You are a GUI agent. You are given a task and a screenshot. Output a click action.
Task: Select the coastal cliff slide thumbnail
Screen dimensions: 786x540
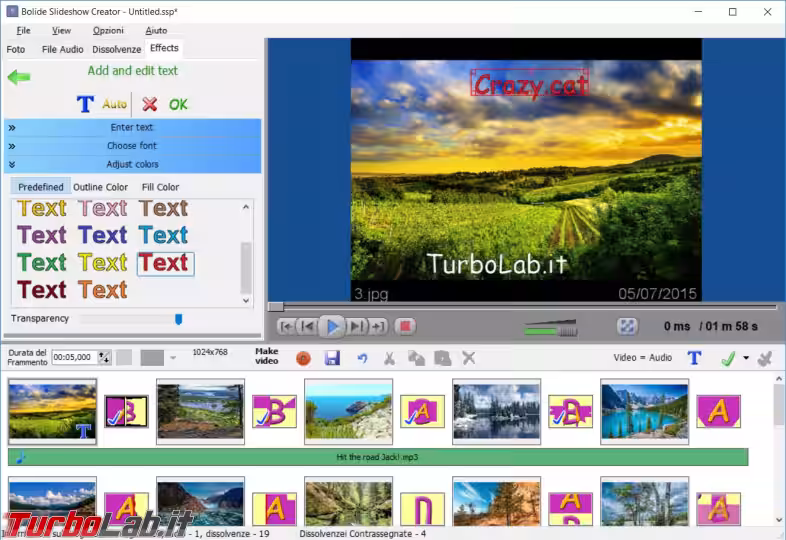pyautogui.click(x=348, y=412)
